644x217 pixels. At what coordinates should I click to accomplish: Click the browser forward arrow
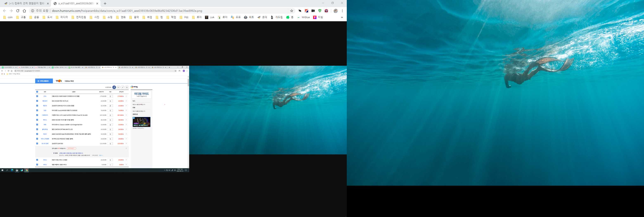pyautogui.click(x=11, y=11)
